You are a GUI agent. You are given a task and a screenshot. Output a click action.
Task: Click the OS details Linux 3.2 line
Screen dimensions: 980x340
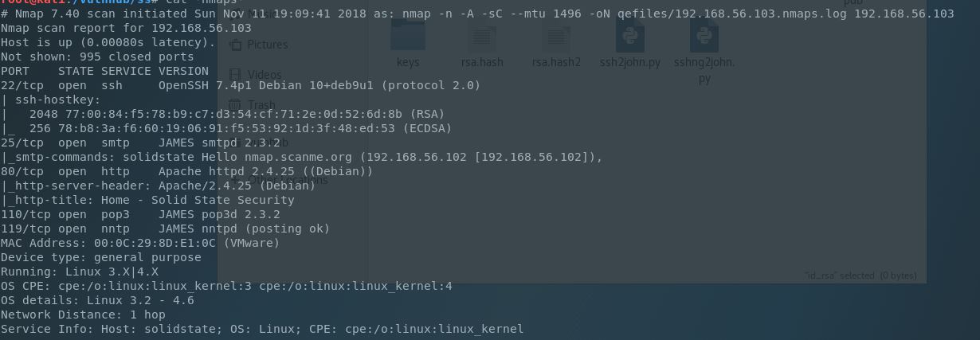[97, 300]
